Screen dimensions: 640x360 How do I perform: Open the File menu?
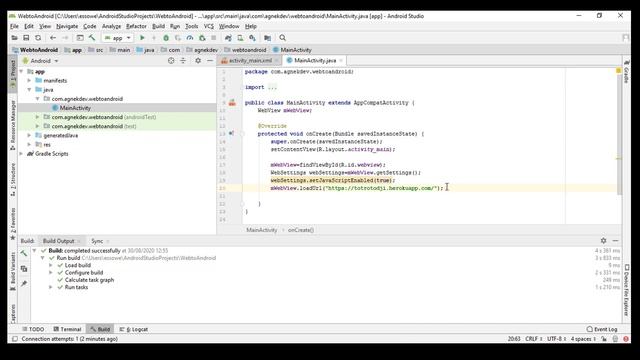click(x=14, y=26)
